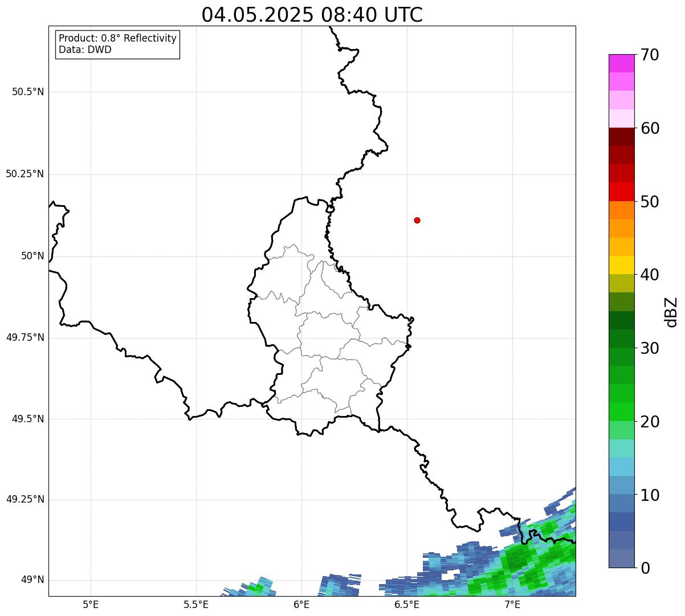Viewport: 685px width, 616px height.
Task: Click the 6.5°E longitude label
Action: (407, 605)
